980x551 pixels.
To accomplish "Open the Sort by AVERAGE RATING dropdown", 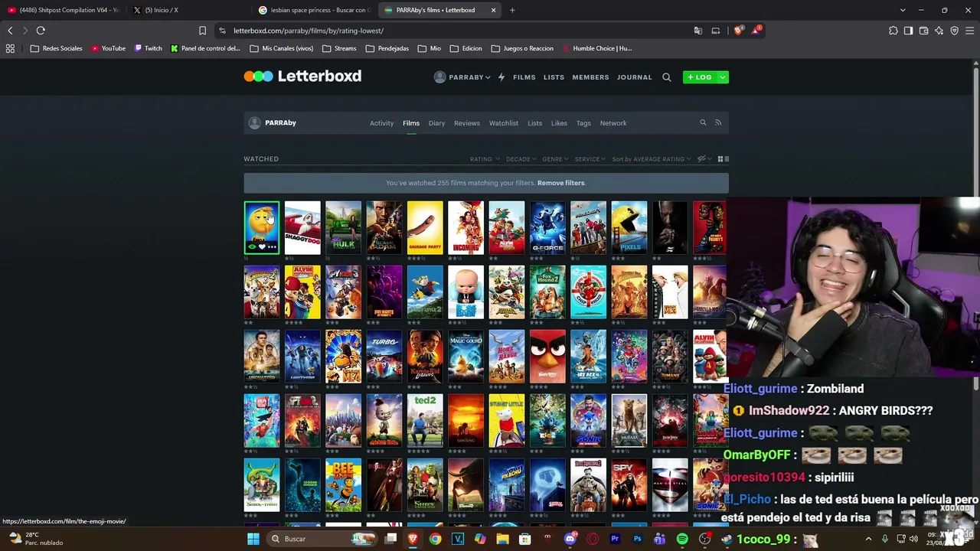I will [651, 159].
